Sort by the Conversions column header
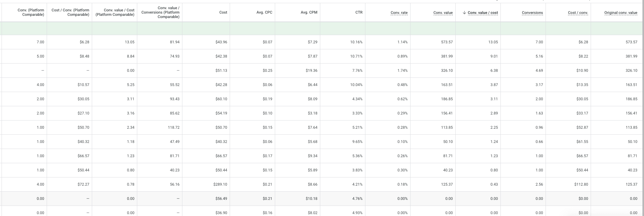Screen dimensions: 644x216 [x=532, y=13]
